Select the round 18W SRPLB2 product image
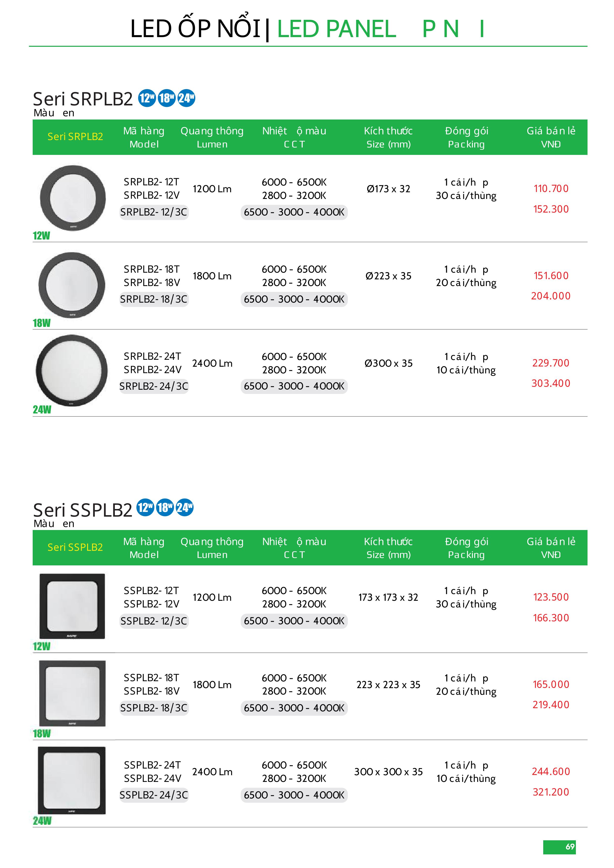This screenshot has width=614, height=868. [x=72, y=285]
